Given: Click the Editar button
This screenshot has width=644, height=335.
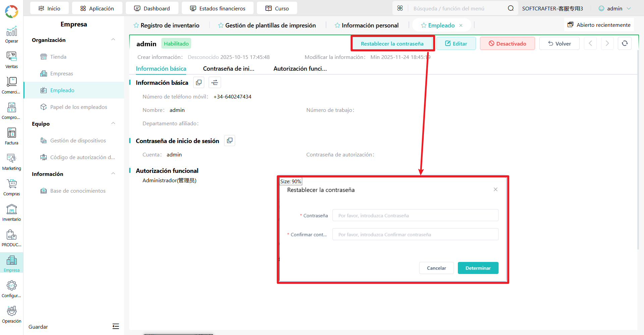Looking at the screenshot, I should click(456, 44).
